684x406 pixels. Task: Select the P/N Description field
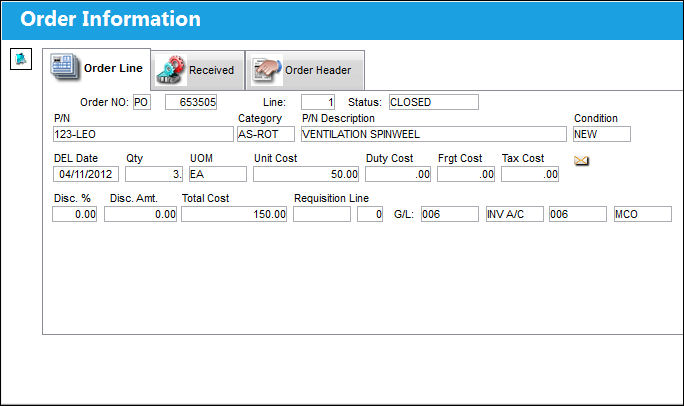[x=434, y=134]
